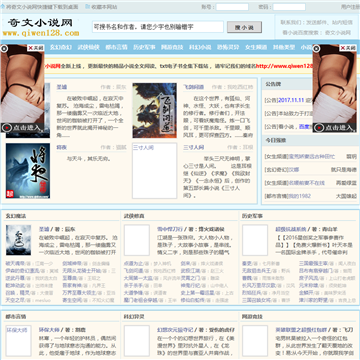
Task: Open 我的1982 in today's picks
Action: (x=299, y=196)
